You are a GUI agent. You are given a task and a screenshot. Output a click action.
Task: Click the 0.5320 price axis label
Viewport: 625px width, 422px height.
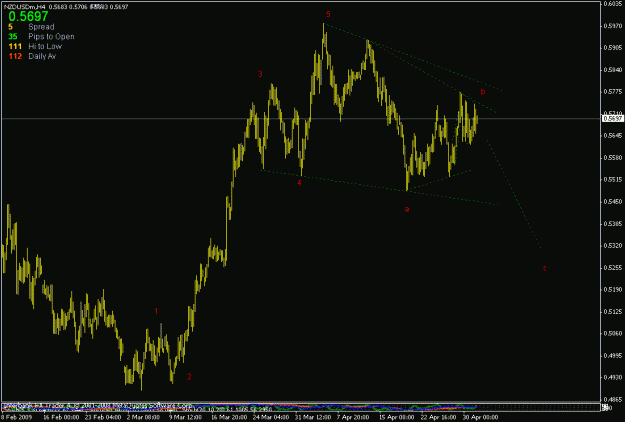(613, 246)
